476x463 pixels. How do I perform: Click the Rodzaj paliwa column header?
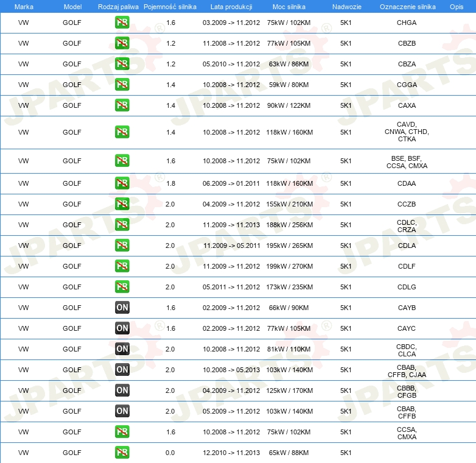(x=118, y=7)
